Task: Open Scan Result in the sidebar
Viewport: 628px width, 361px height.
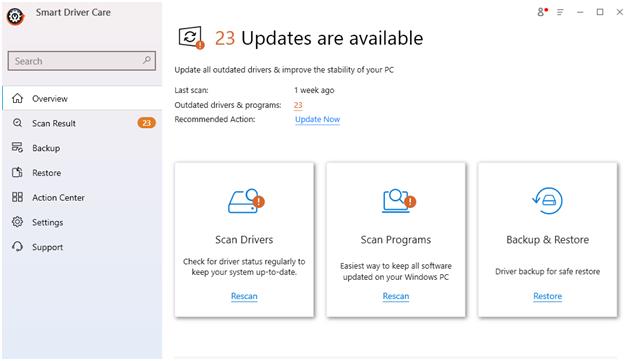Action: coord(82,123)
